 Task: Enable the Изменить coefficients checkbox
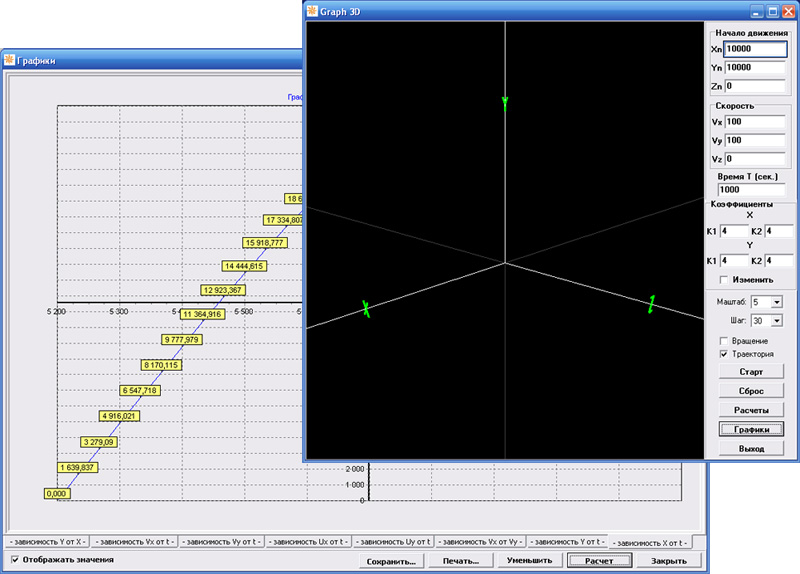[x=723, y=281]
